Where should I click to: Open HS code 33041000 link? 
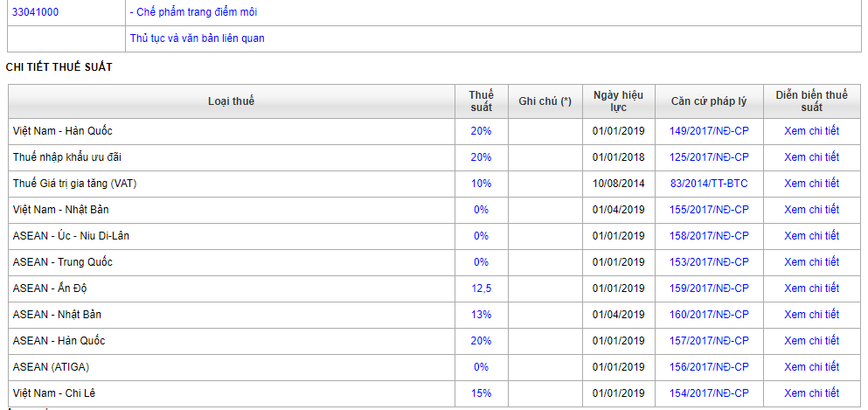point(36,12)
